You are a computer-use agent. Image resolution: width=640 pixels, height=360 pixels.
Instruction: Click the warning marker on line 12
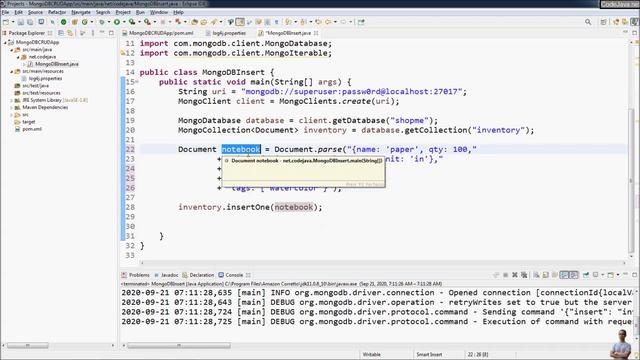tap(123, 53)
